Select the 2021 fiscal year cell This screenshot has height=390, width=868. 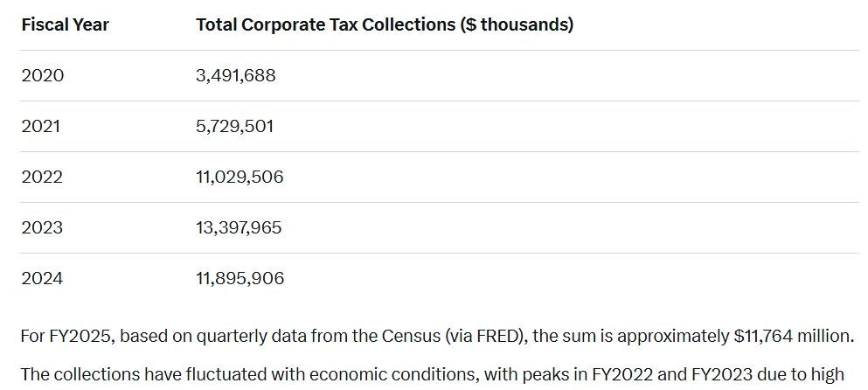point(41,126)
